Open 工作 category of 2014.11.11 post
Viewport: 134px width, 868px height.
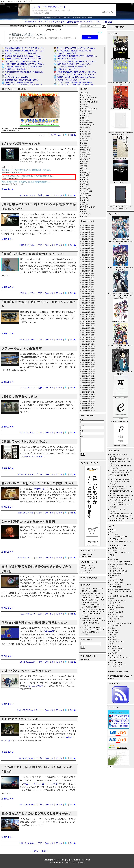[x=40, y=433]
